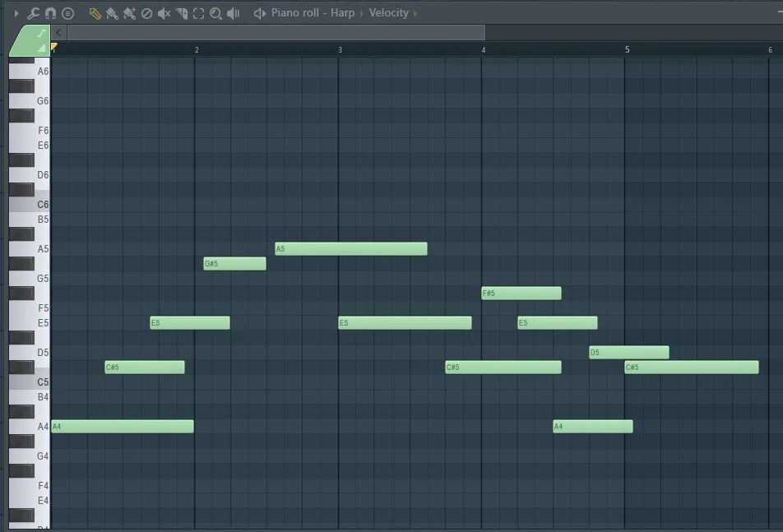Choose the Select marquee tool
The width and height of the screenshot is (783, 532).
(199, 13)
